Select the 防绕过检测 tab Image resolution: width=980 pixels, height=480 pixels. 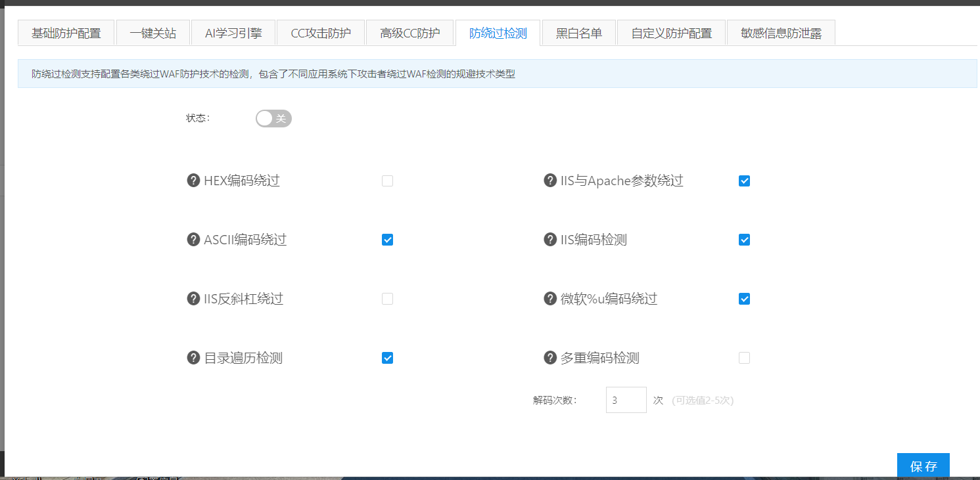click(x=498, y=33)
